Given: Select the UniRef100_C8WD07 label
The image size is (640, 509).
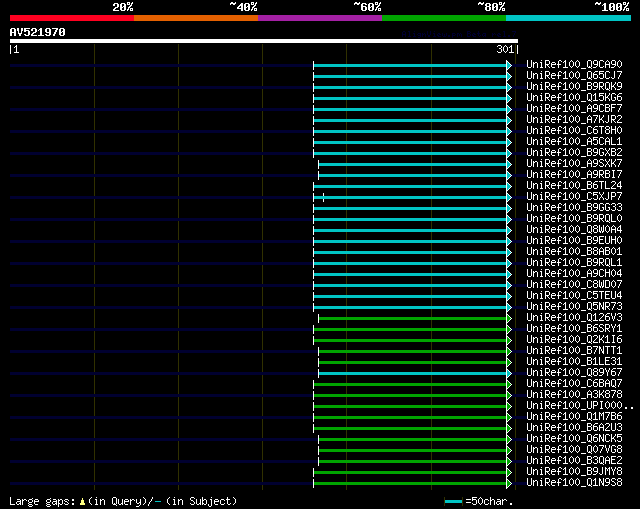Looking at the screenshot, I should click(x=574, y=285).
